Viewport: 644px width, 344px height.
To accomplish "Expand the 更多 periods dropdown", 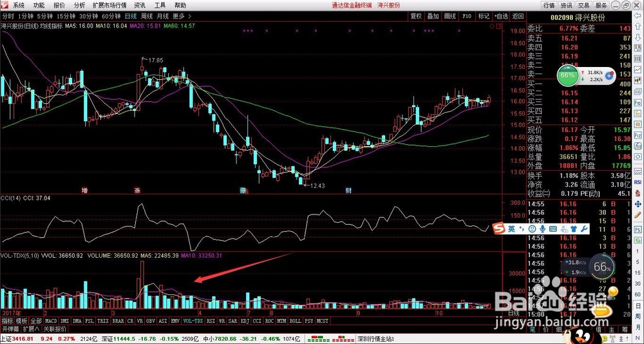I will 181,17.
